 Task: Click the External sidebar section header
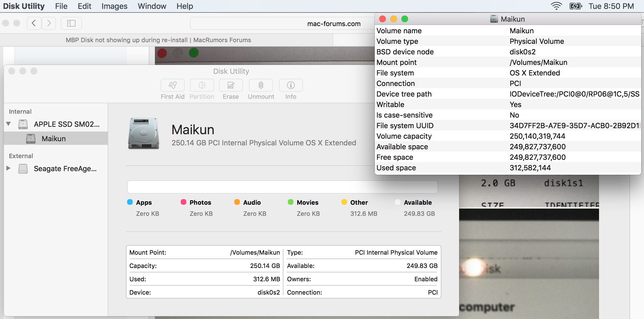21,156
